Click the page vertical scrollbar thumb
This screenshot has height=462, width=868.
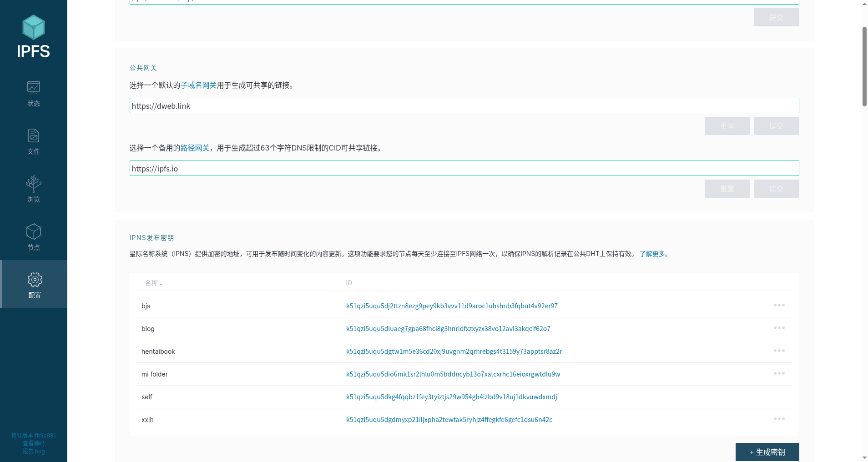(x=864, y=66)
